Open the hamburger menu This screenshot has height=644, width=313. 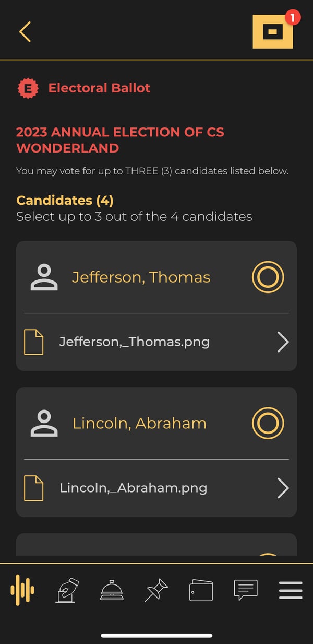click(290, 590)
